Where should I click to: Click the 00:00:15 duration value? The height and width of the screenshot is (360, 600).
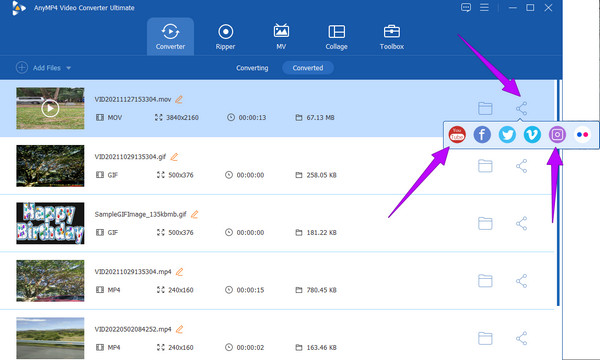[250, 290]
